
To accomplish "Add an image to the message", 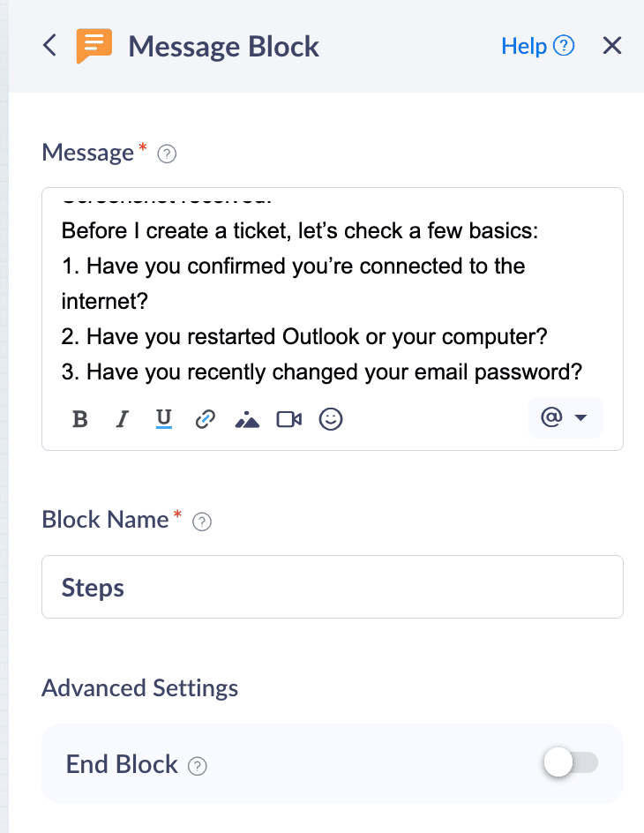I will (x=247, y=419).
